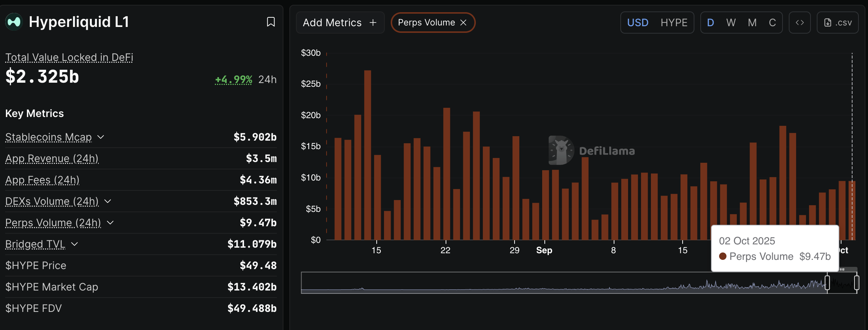Download chart data as .csv

(x=837, y=23)
